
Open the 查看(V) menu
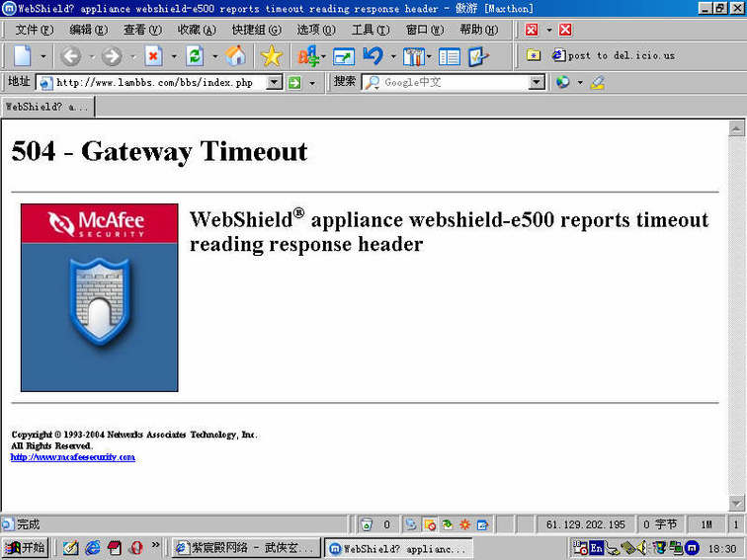pos(143,30)
